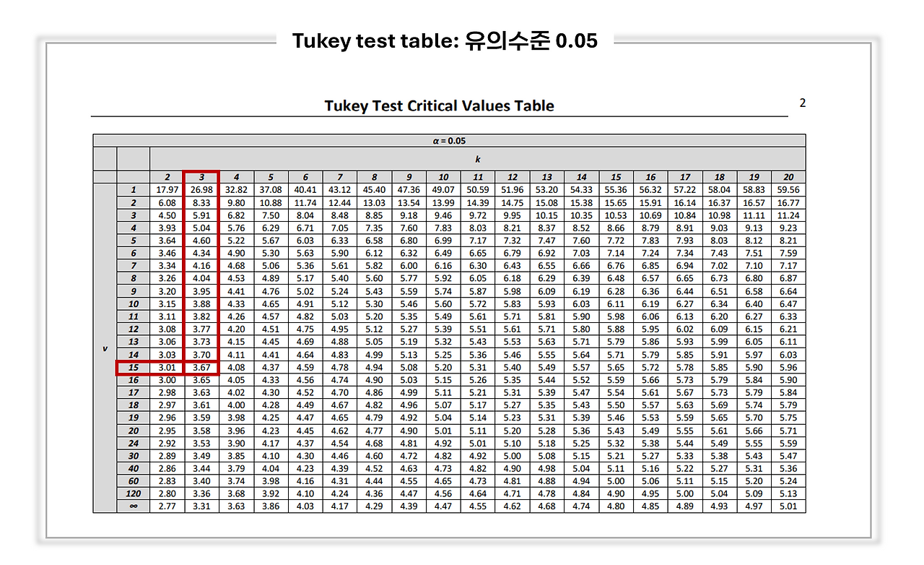Click value 5.04 in row 4, column 3
Screen dimensions: 924x565
[x=201, y=228]
